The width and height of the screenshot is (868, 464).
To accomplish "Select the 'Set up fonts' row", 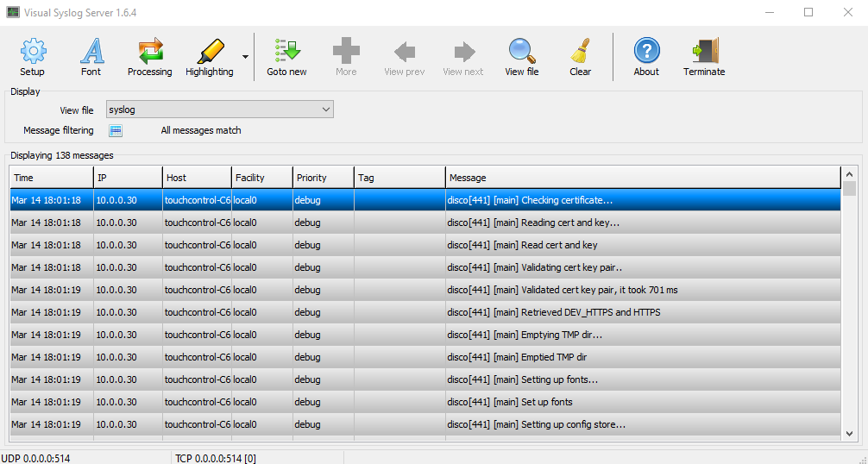I will tap(425, 402).
